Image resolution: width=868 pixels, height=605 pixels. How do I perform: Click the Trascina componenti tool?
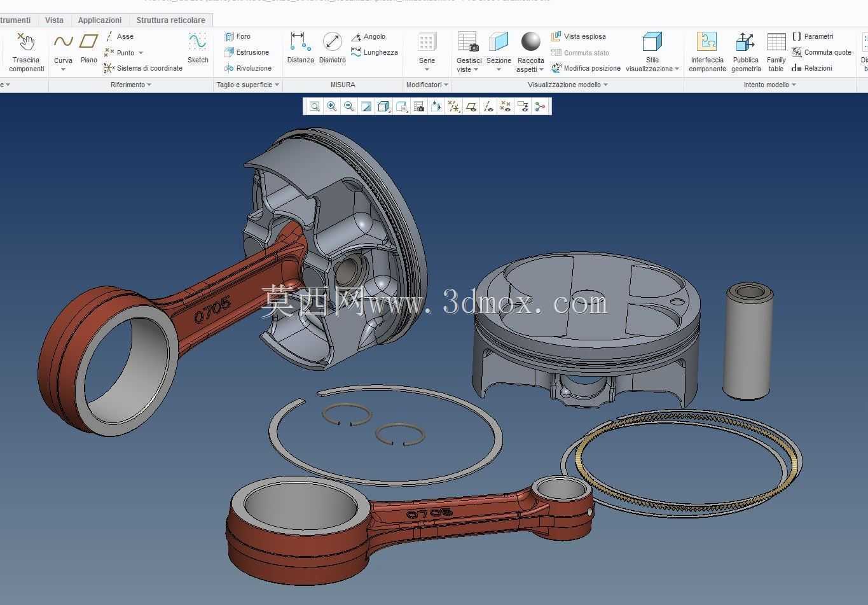pyautogui.click(x=27, y=52)
